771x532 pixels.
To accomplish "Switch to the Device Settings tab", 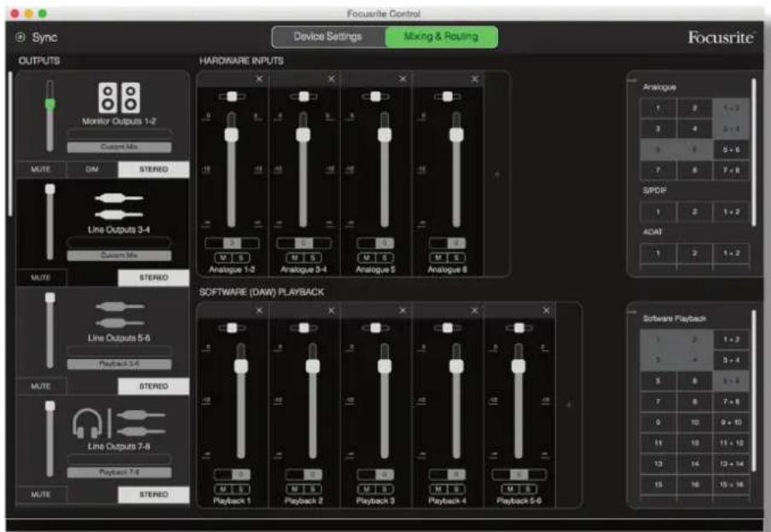I will (x=328, y=37).
